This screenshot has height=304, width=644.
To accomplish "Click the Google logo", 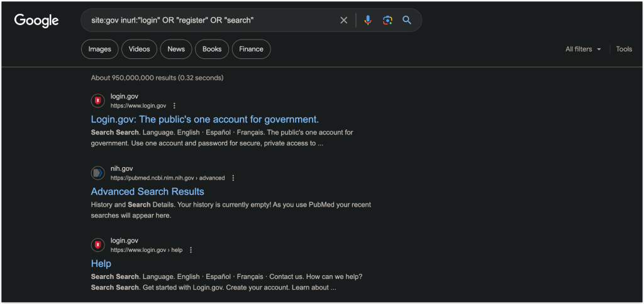I will pos(36,20).
